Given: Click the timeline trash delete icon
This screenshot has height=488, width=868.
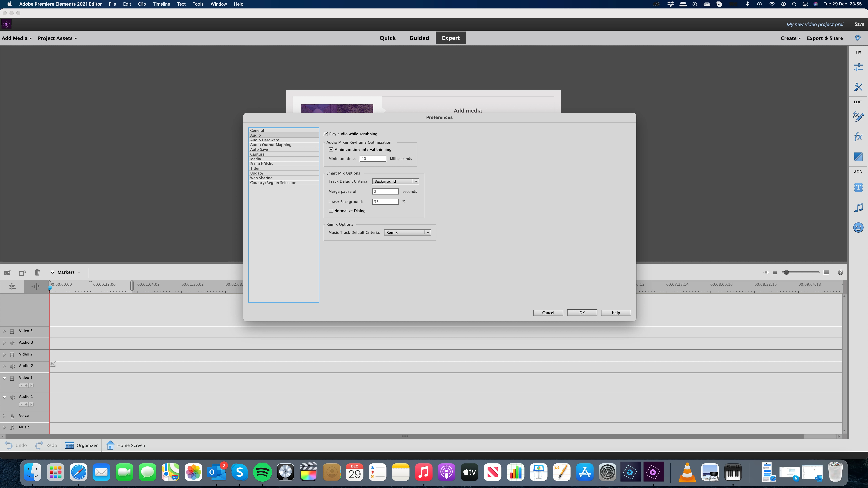Looking at the screenshot, I should click(37, 272).
